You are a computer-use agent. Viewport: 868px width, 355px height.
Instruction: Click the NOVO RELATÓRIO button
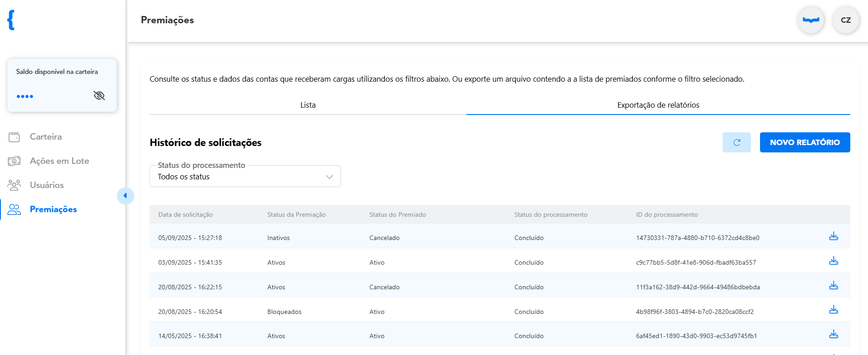click(805, 142)
